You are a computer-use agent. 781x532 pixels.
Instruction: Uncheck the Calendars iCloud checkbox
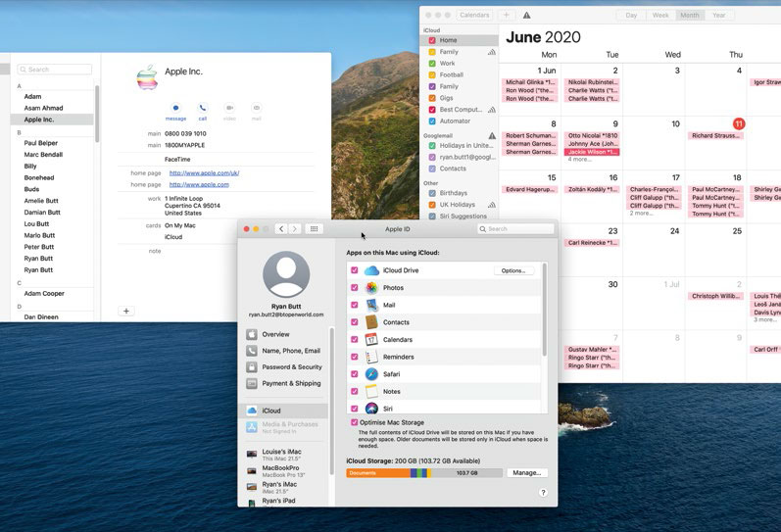point(354,339)
